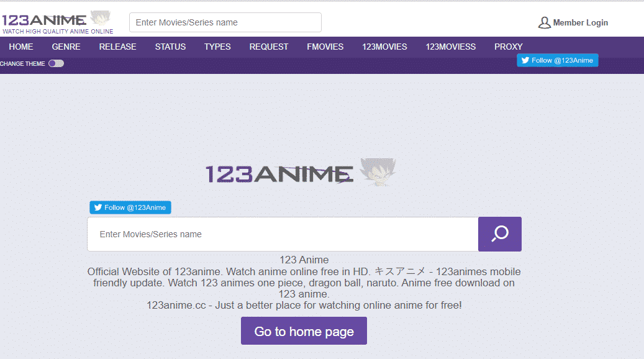Image resolution: width=644 pixels, height=359 pixels.
Task: Open the TYPES menu
Action: [218, 47]
